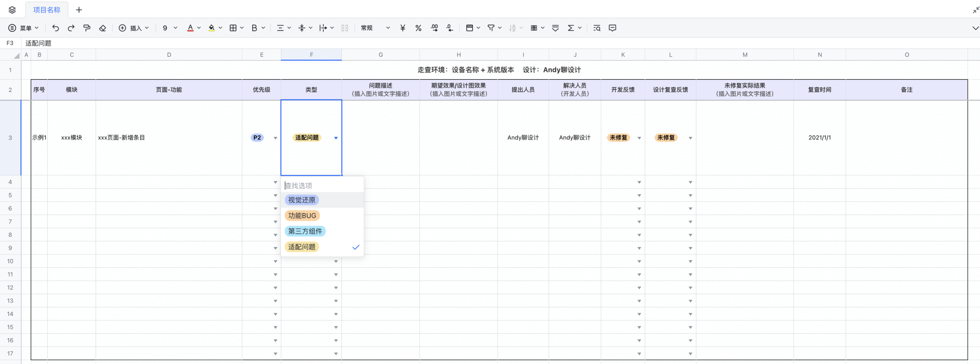Image resolution: width=980 pixels, height=364 pixels.
Task: Click the font color red A swatch
Action: click(x=190, y=28)
